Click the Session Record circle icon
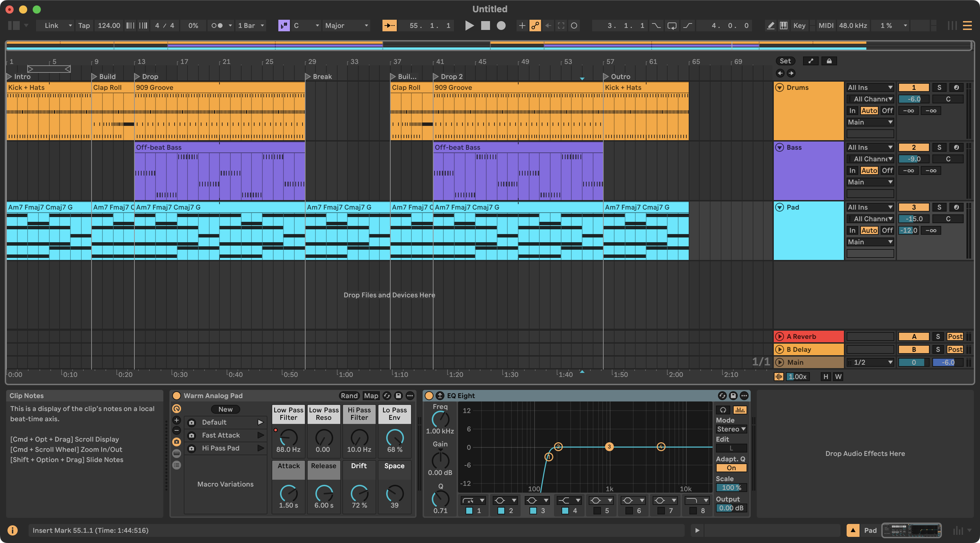The image size is (980, 543). click(x=574, y=26)
